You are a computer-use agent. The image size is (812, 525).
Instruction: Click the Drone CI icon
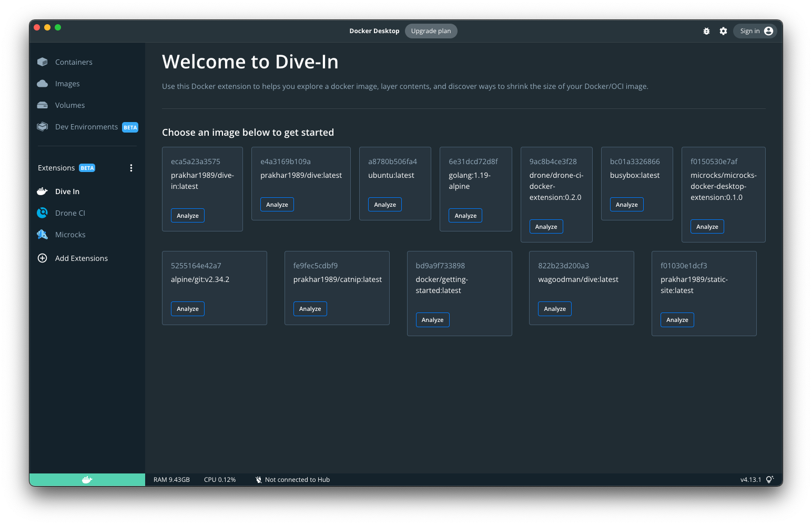(43, 213)
